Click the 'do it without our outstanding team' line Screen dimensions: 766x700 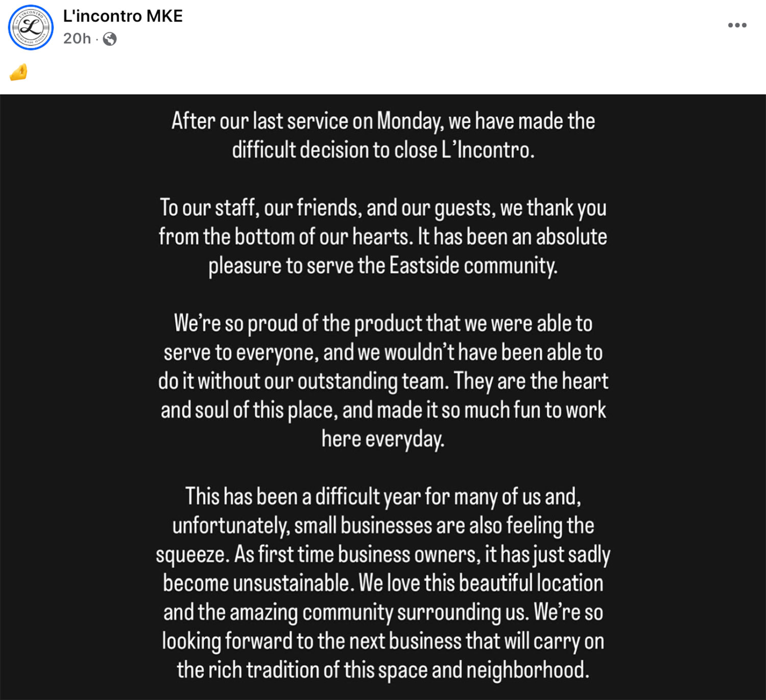pyautogui.click(x=383, y=382)
